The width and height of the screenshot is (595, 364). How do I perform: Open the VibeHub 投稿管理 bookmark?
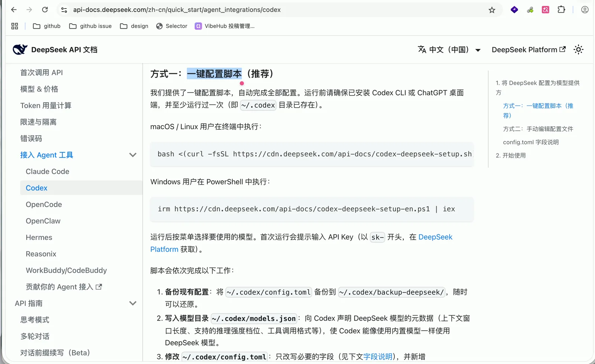225,26
